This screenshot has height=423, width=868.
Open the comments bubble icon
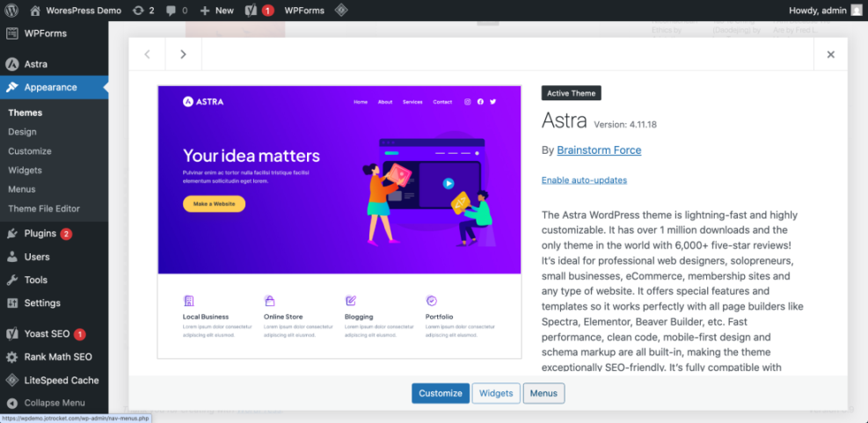click(x=171, y=10)
